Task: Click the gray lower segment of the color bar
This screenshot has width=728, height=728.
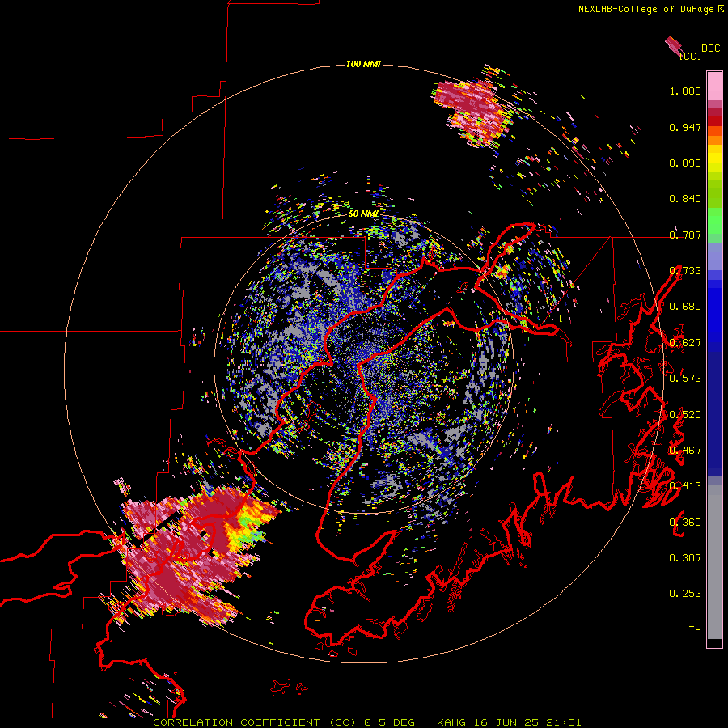Action: click(x=714, y=562)
